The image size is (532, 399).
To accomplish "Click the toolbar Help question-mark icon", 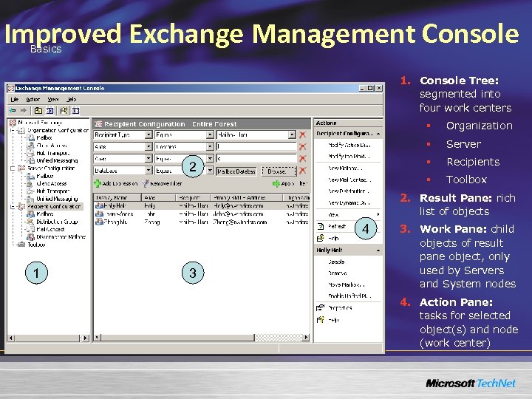I will point(64,111).
